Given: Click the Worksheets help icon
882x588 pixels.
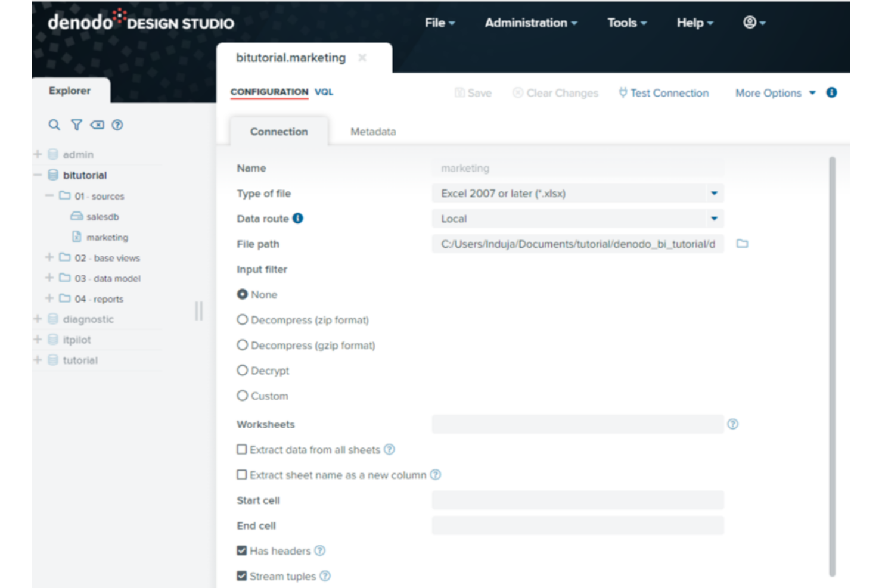Looking at the screenshot, I should pyautogui.click(x=733, y=424).
